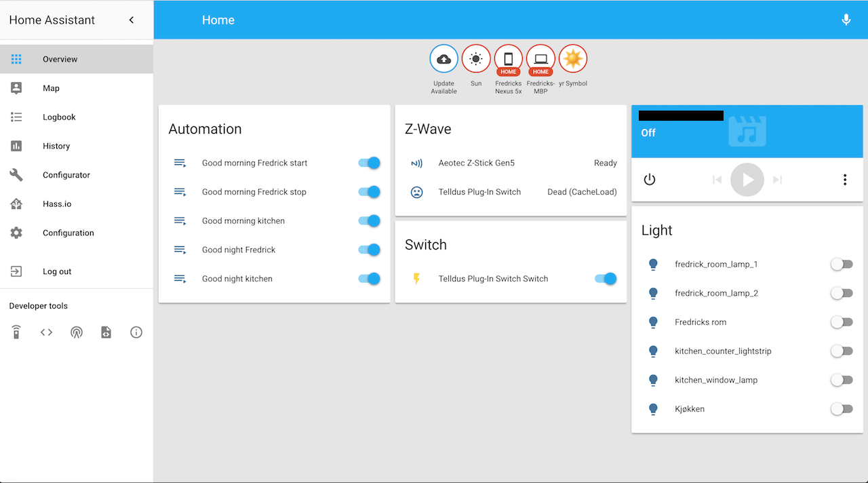This screenshot has height=483, width=868.
Task: Click the Light card title
Action: pos(657,231)
